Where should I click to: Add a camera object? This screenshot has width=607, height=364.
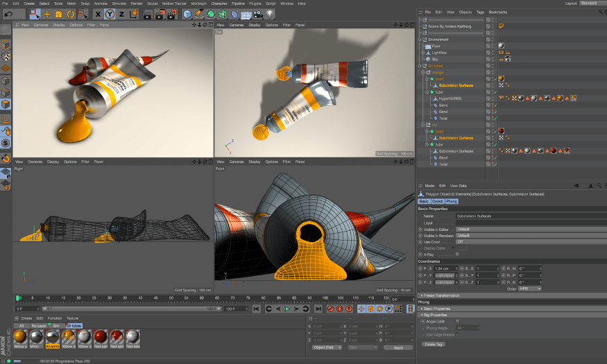258,15
